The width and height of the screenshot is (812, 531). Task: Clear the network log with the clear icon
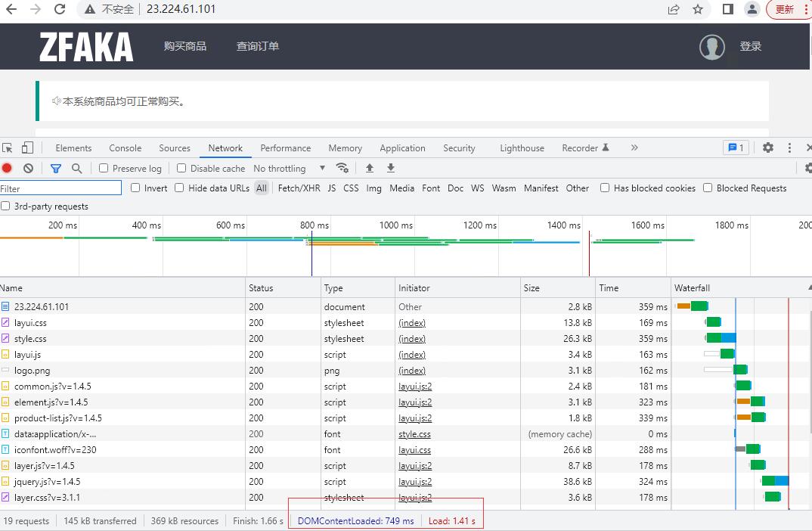click(29, 169)
